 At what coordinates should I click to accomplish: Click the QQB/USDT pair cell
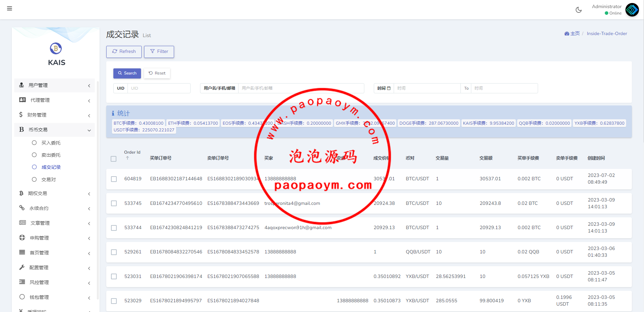pyautogui.click(x=418, y=252)
